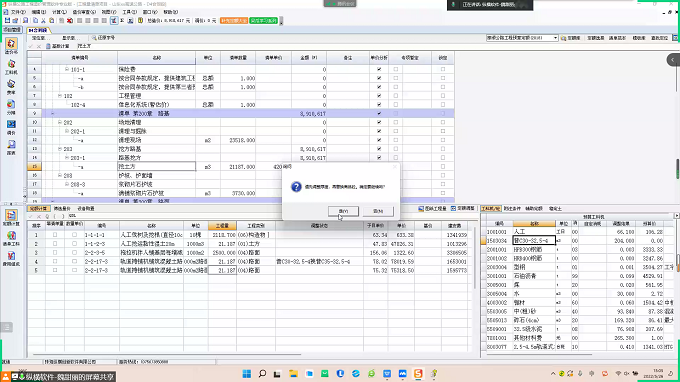Open the 工料机 sidebar icon
The width and height of the screenshot is (680, 382).
pyautogui.click(x=11, y=67)
